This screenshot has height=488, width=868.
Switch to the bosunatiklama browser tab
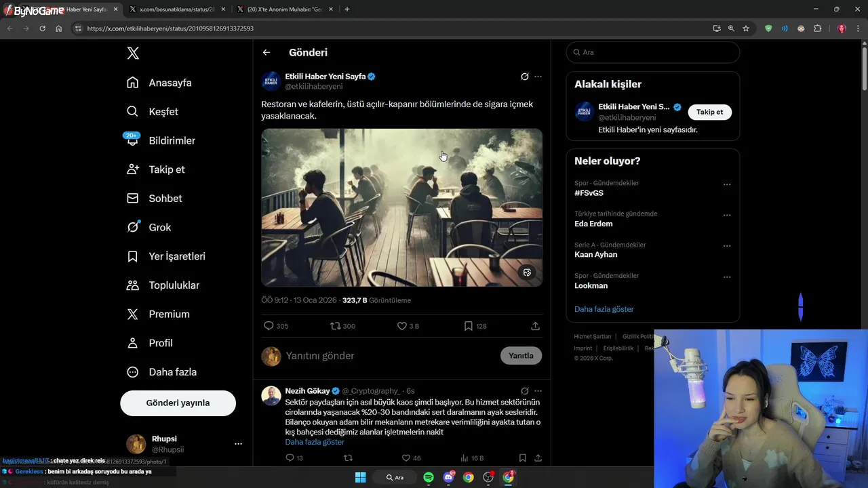click(x=179, y=9)
